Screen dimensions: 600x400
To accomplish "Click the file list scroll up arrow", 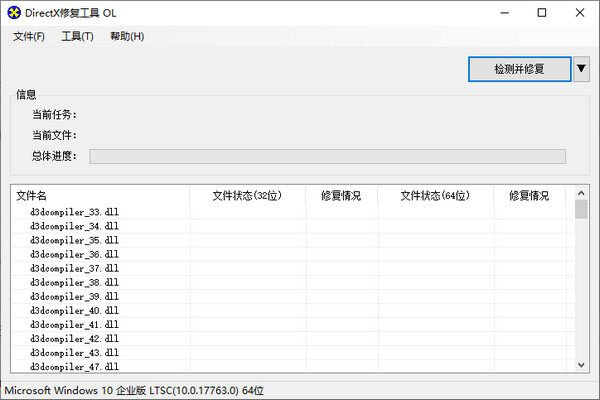I will [x=581, y=193].
